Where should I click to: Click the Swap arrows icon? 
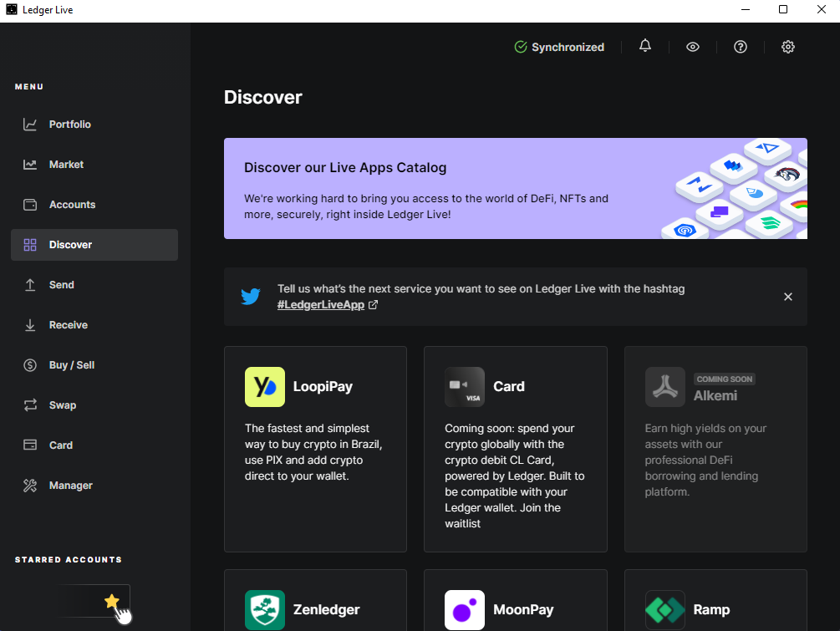pos(30,405)
